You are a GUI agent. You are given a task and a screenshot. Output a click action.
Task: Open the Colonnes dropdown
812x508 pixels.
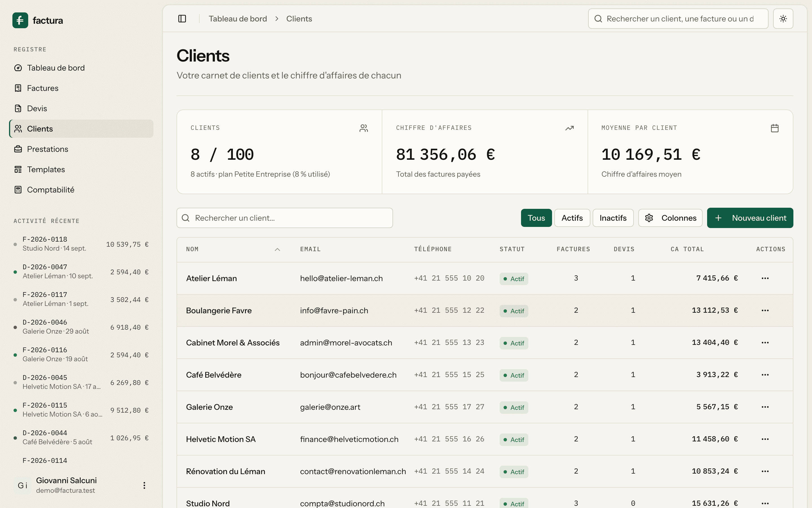(x=670, y=218)
